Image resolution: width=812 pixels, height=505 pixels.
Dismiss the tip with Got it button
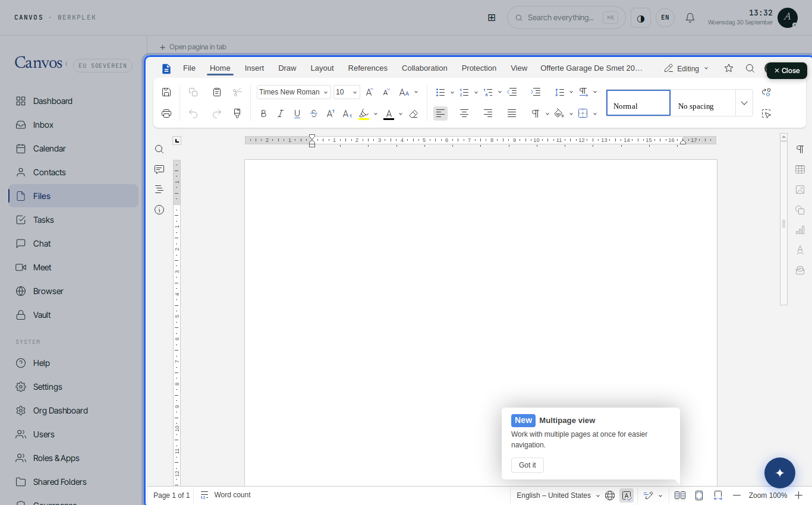tap(527, 465)
